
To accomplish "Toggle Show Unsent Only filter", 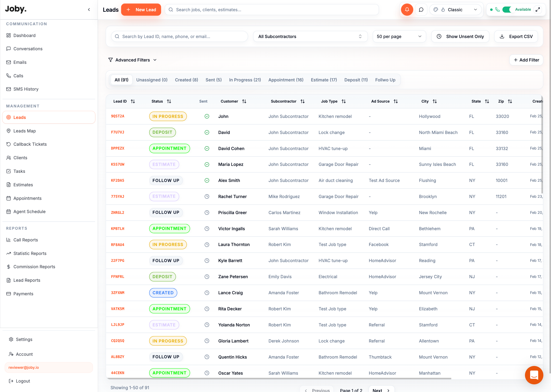I will pos(460,36).
